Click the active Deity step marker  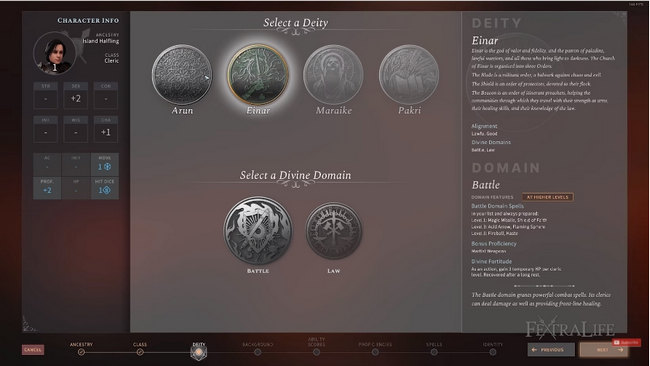click(199, 352)
